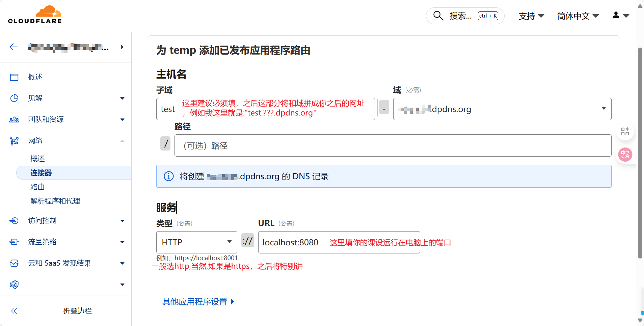Click the ctrl + K shortcut badge
The height and width of the screenshot is (326, 644).
click(488, 16)
